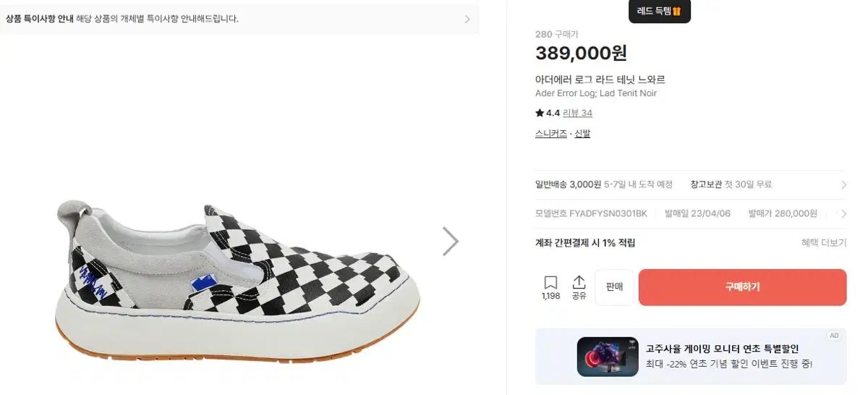Click 혜택 더보기 to see more benefits
This screenshot has width=868, height=395.
(823, 243)
